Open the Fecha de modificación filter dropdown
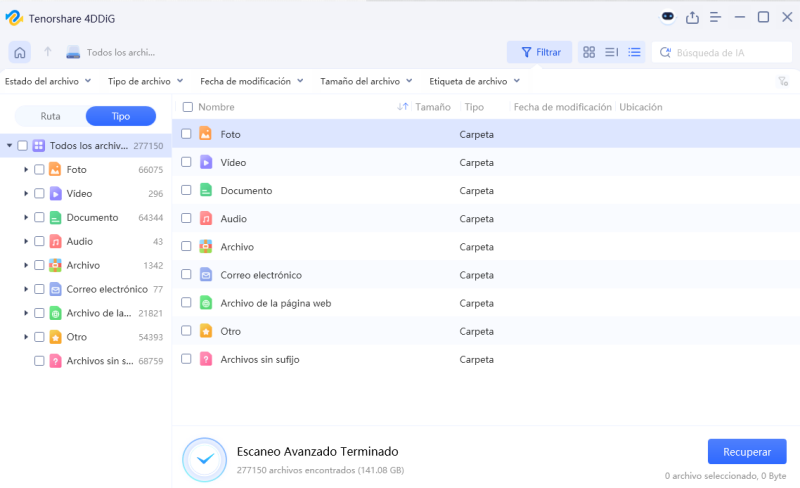This screenshot has height=488, width=800. coord(251,81)
